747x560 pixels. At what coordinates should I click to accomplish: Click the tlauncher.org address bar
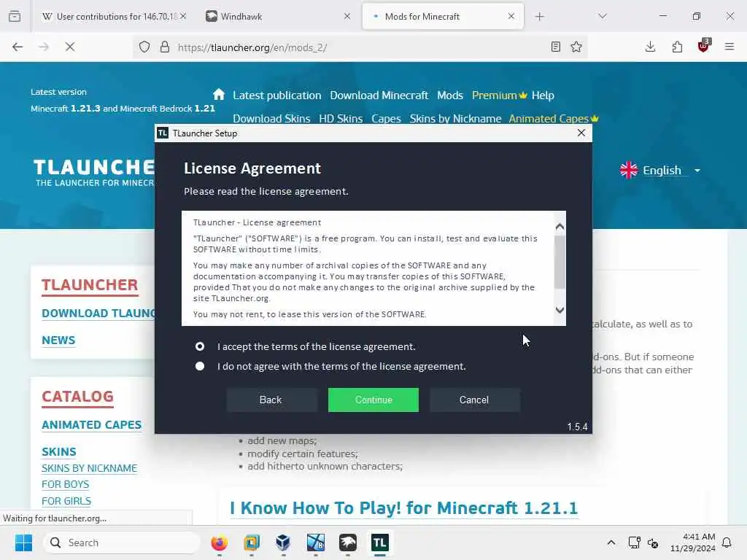(x=360, y=47)
